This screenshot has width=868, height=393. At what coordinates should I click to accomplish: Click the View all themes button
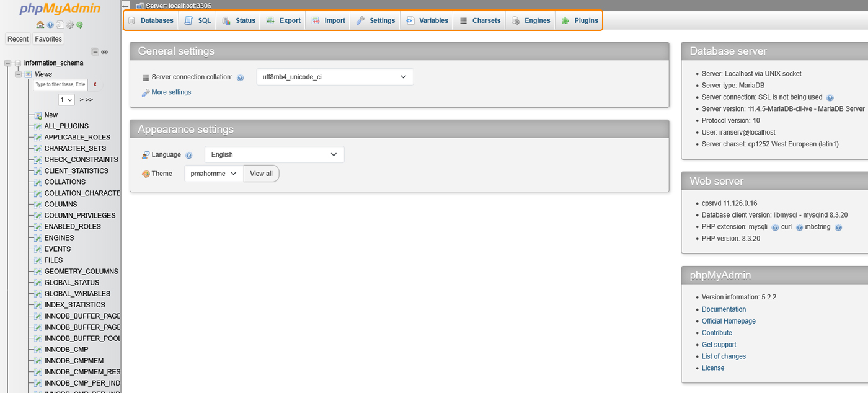[261, 174]
